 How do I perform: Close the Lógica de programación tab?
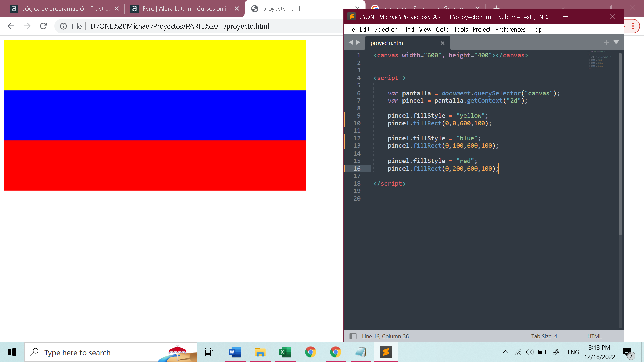117,9
